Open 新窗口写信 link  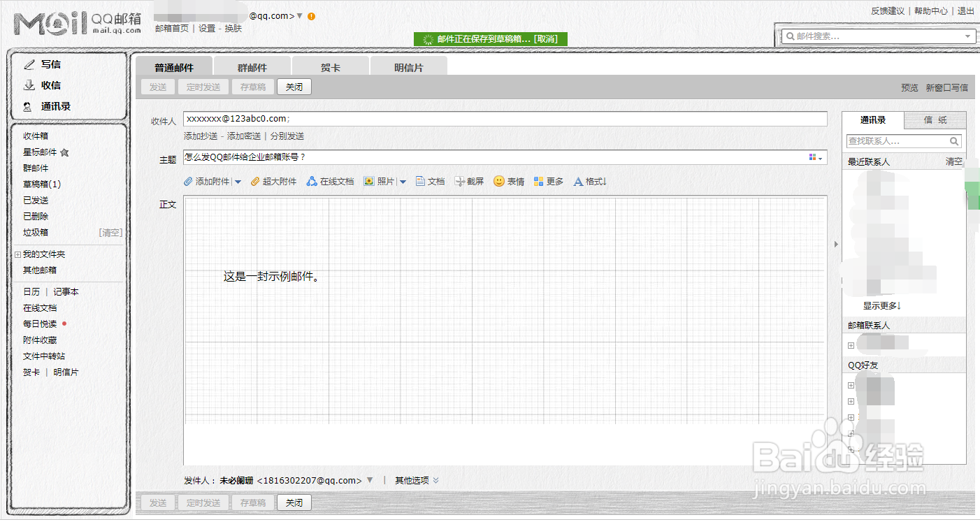(x=947, y=88)
